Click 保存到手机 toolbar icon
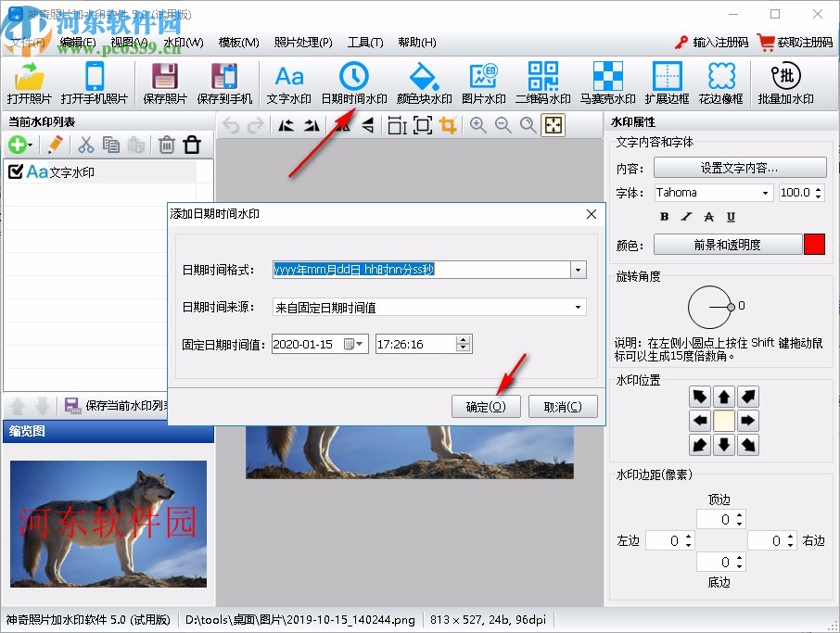The image size is (840, 633). 224,83
